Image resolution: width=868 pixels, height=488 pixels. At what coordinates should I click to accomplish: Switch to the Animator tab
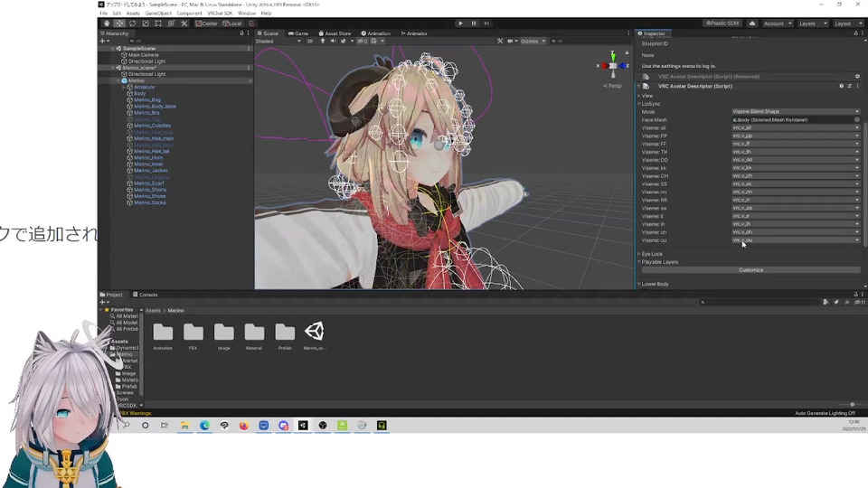pos(414,33)
